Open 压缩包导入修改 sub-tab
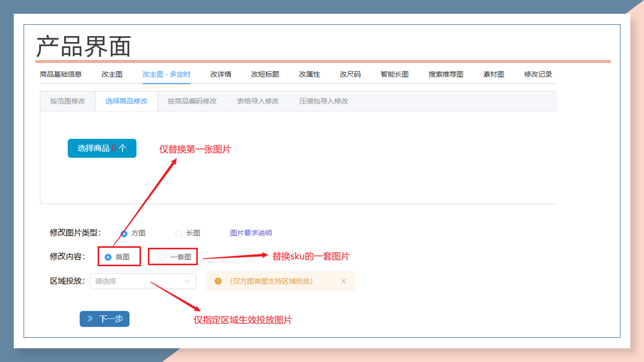The width and height of the screenshot is (644, 362). (323, 101)
